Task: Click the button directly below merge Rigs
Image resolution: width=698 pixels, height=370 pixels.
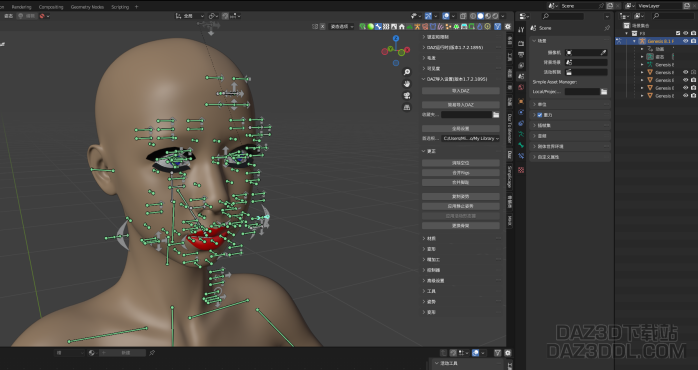Action: [461, 183]
